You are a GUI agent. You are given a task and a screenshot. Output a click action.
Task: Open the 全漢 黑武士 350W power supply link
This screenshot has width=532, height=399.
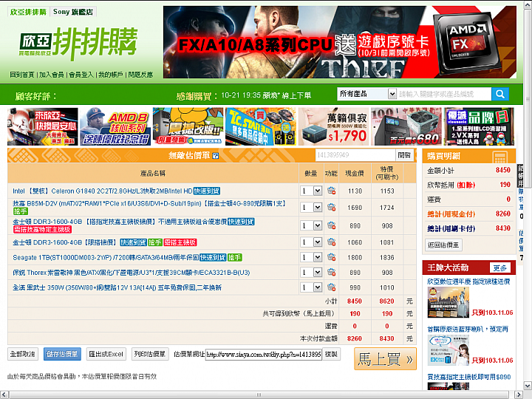pos(117,287)
